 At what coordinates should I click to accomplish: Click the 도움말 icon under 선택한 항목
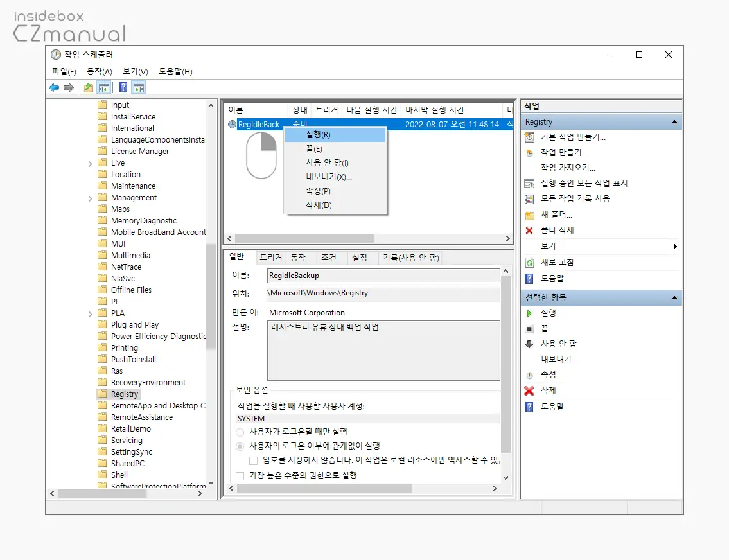[529, 407]
